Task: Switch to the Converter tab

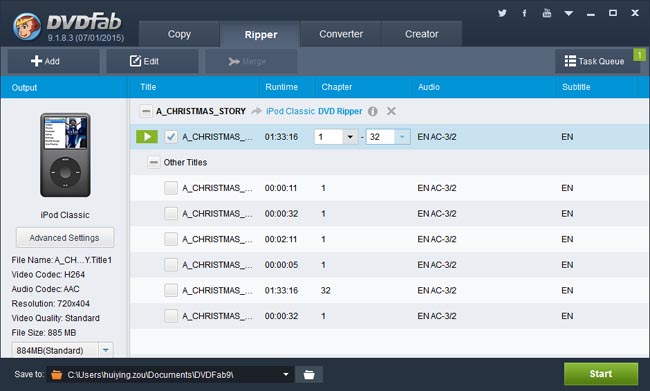Action: pos(341,34)
